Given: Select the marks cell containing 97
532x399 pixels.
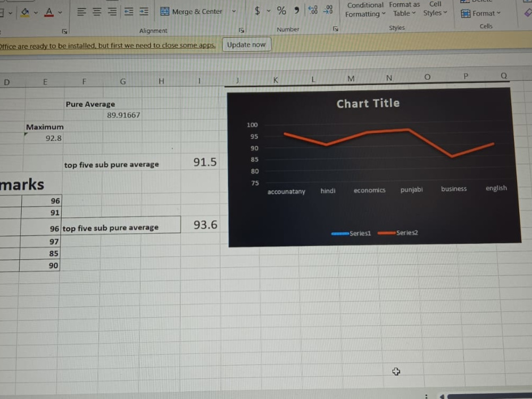Looking at the screenshot, I should point(40,242).
